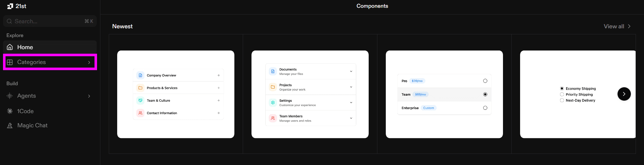Expand the Documents accordion chevron

351,71
